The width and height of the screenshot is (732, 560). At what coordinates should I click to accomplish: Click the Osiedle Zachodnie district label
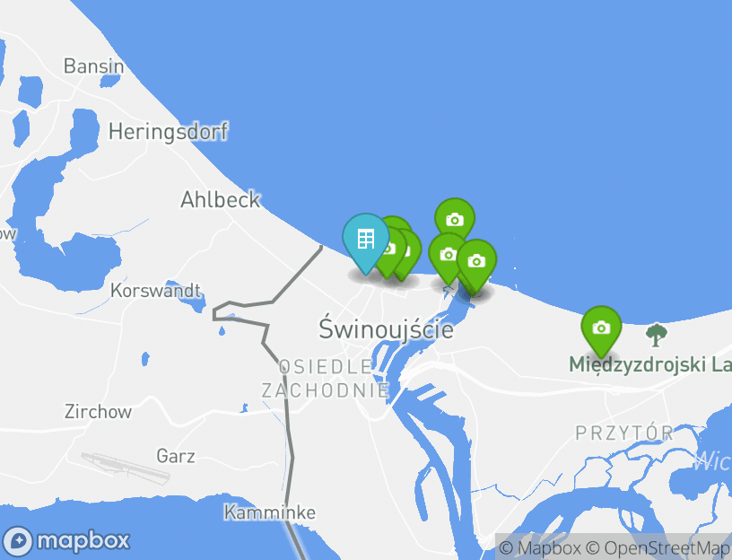pos(326,379)
